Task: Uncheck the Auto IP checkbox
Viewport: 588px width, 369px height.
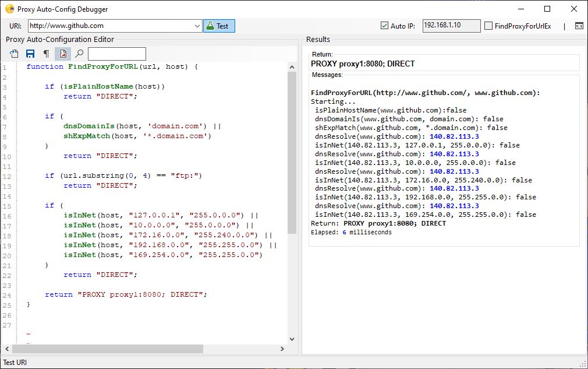Action: [384, 26]
